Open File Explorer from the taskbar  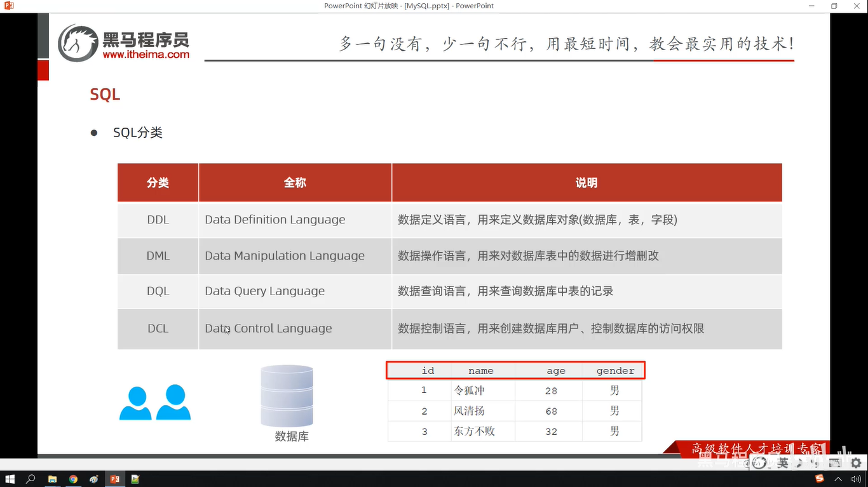[x=52, y=479]
